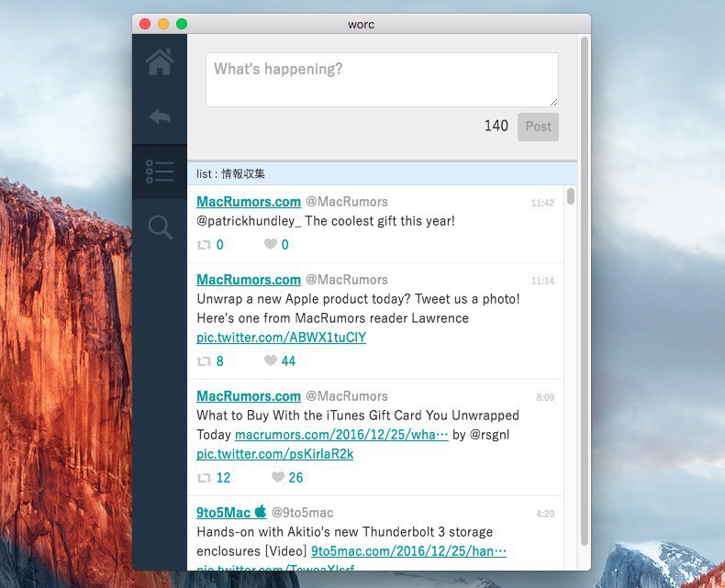Retweet the 11:42 MacRumors tweet
Image resolution: width=725 pixels, height=588 pixels.
[x=204, y=245]
